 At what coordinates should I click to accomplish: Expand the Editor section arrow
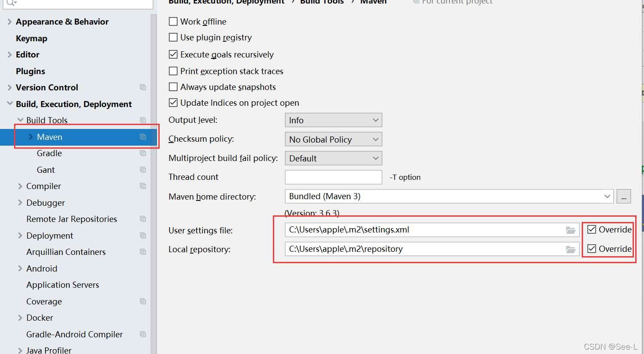point(9,54)
